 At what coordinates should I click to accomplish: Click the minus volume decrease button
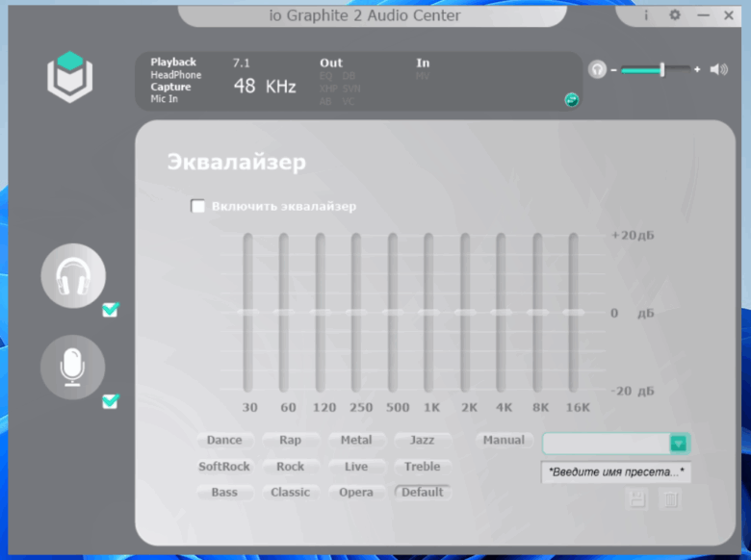tap(613, 70)
